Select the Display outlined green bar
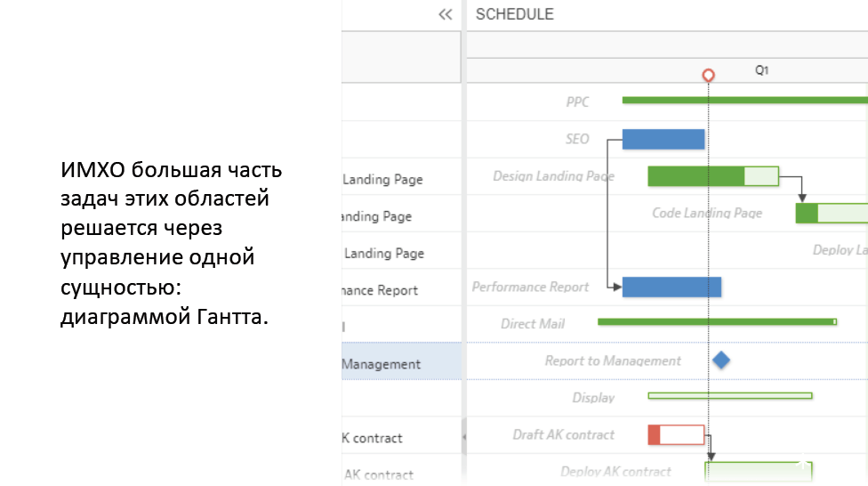Viewport: 868px width, 486px height. point(729,396)
